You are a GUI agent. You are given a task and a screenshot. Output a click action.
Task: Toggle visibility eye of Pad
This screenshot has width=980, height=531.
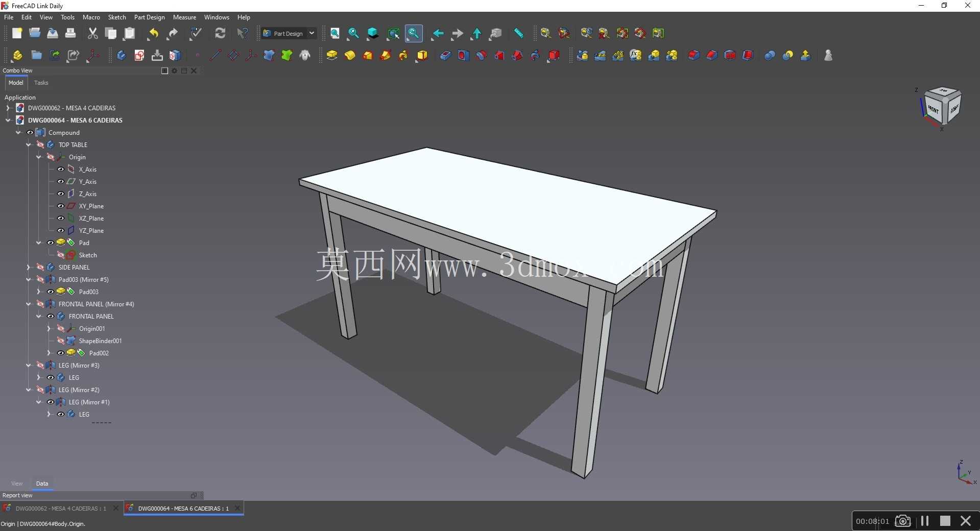point(51,243)
